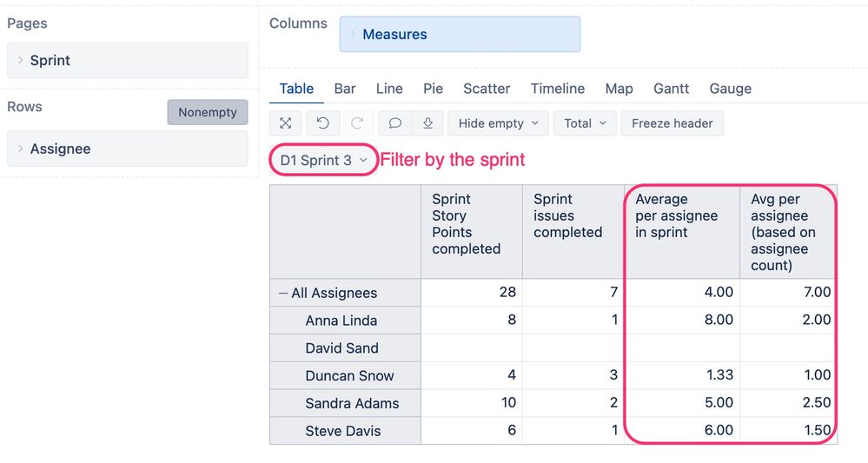Click the fullscreen expand icon in toolbar
The width and height of the screenshot is (868, 463).
pos(286,123)
